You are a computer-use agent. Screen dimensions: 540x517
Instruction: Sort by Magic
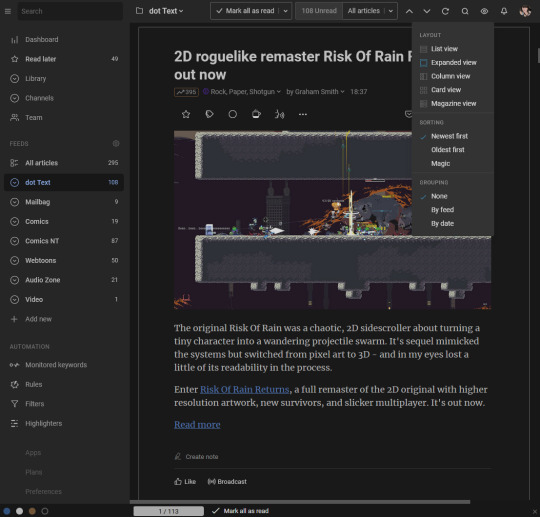453,164
